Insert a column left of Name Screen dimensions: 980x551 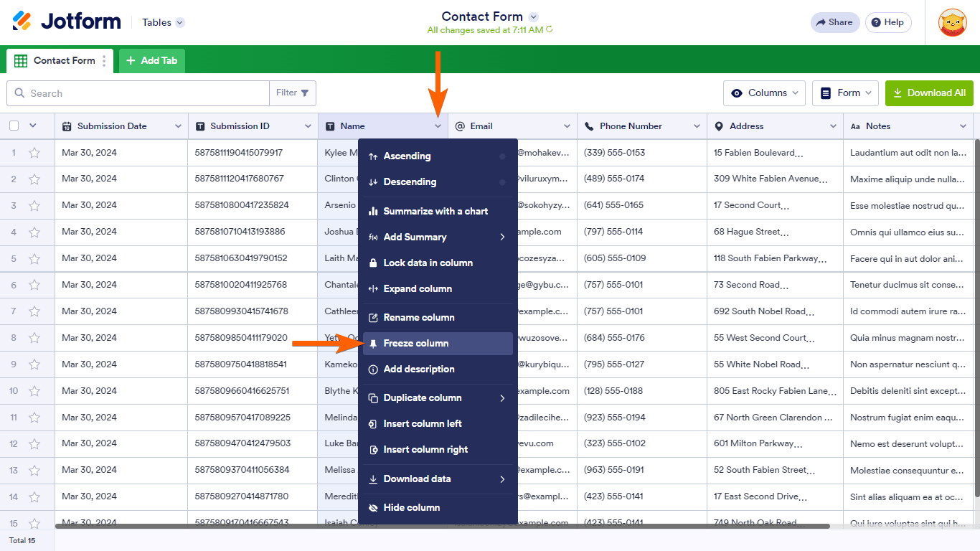coord(423,423)
